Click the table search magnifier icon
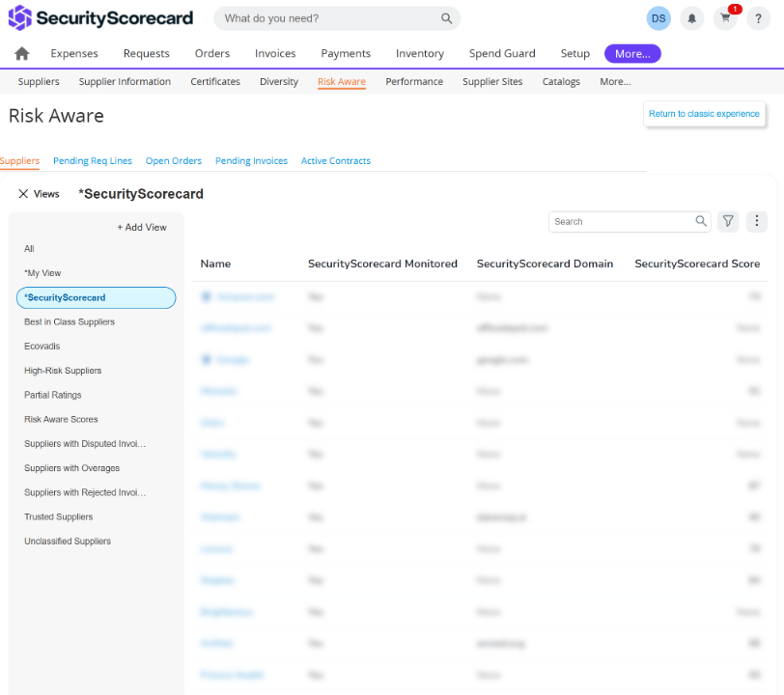The image size is (784, 695). (701, 221)
